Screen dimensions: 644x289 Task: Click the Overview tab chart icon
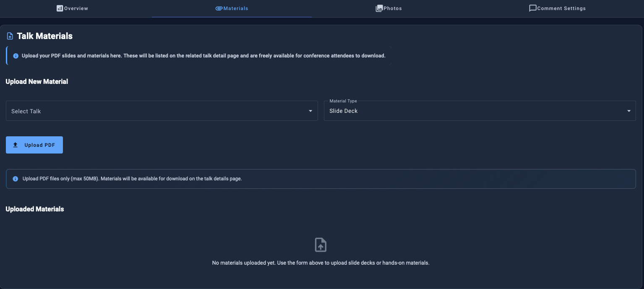tap(60, 8)
